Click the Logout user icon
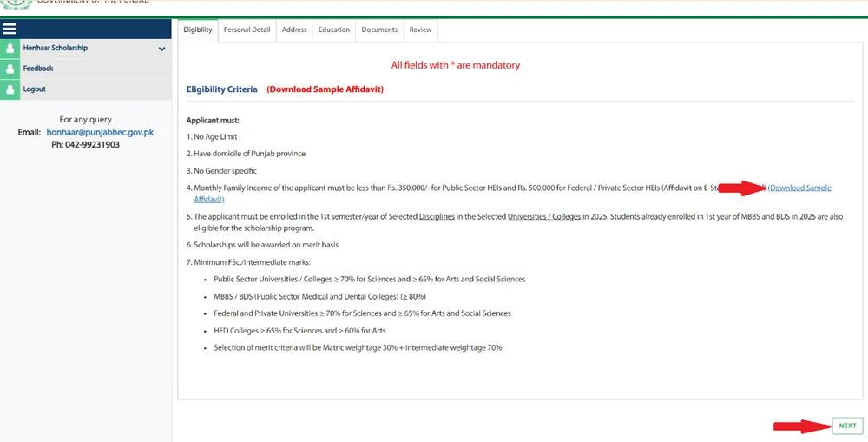Image resolution: width=868 pixels, height=442 pixels. coord(10,89)
